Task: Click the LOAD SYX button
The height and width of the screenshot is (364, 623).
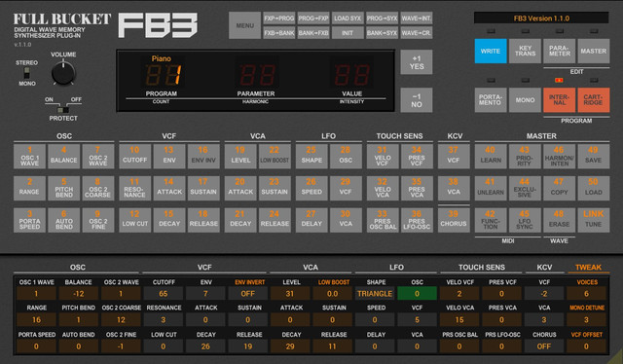Action: [348, 18]
